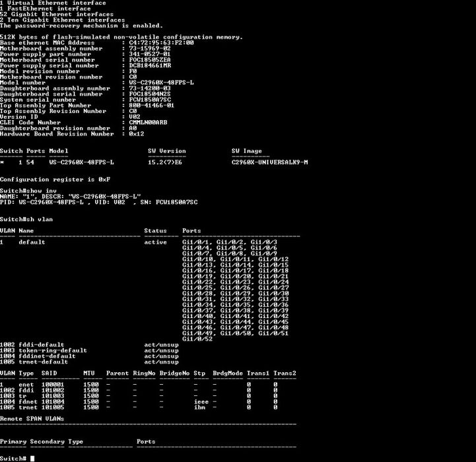Click the last port Gi1/0/52
This screenshot has height=462, width=476.
tap(197, 339)
